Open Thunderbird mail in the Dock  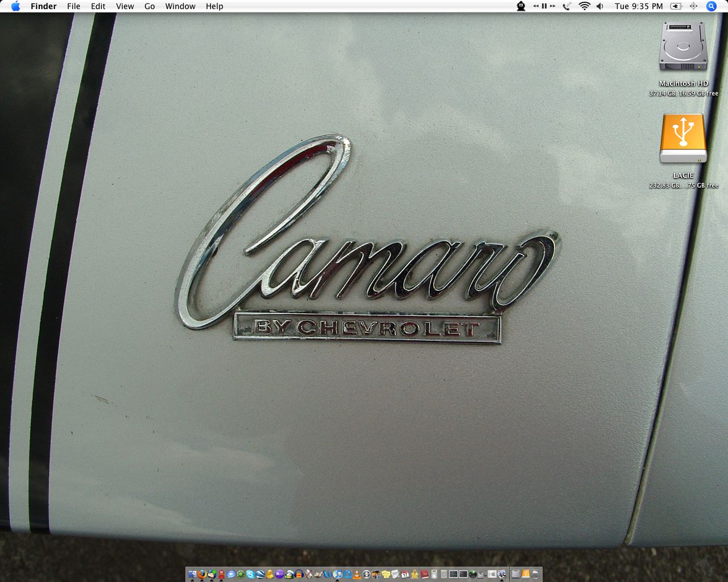click(x=212, y=574)
